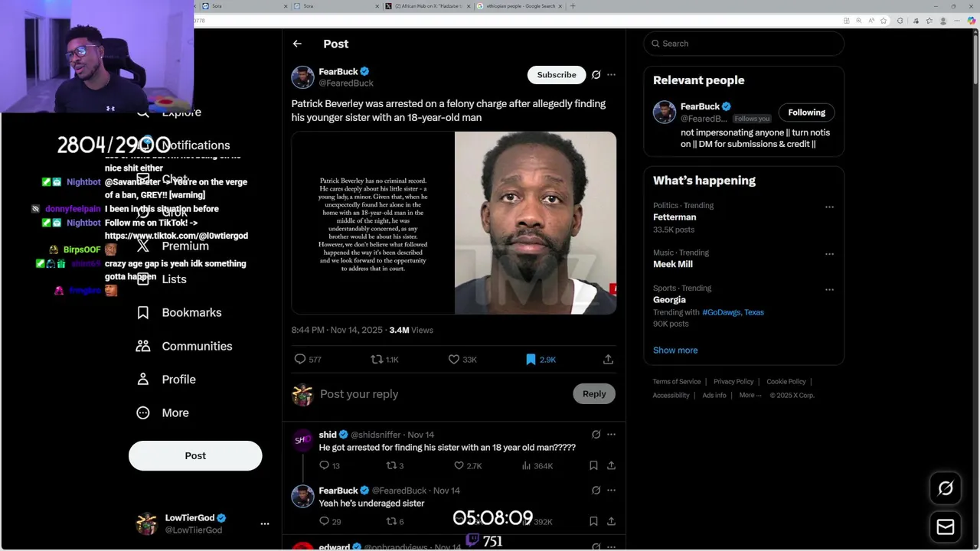Bookmark shid's comment
The width and height of the screenshot is (980, 551).
point(593,465)
